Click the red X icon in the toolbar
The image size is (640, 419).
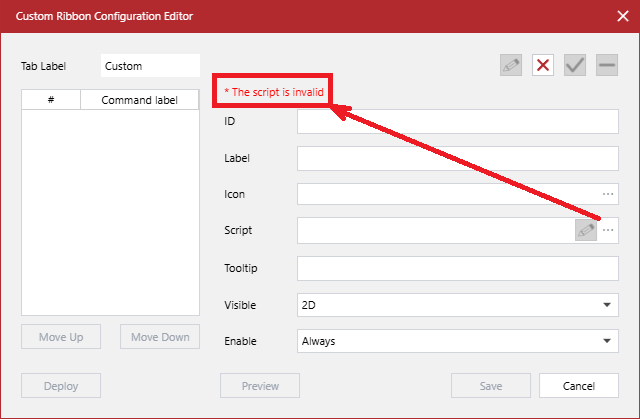543,66
